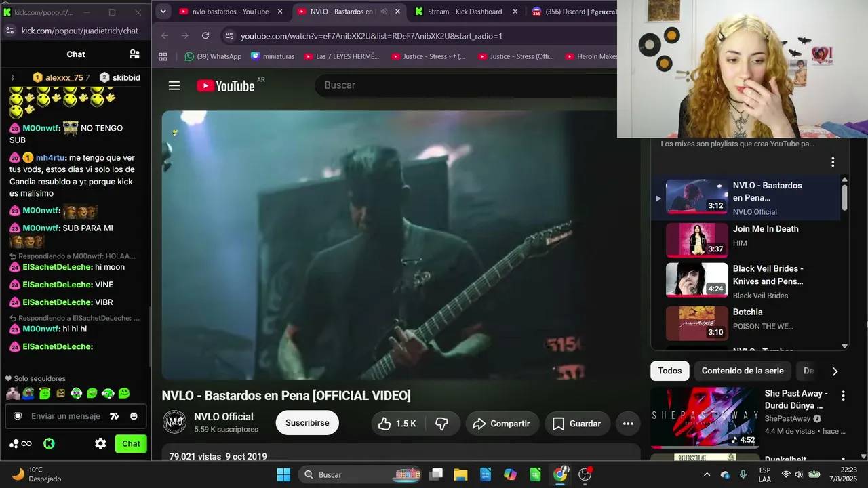This screenshot has height=488, width=868.
Task: Insert the Pepe frog emote from quick emotes
Action: pos(28,393)
